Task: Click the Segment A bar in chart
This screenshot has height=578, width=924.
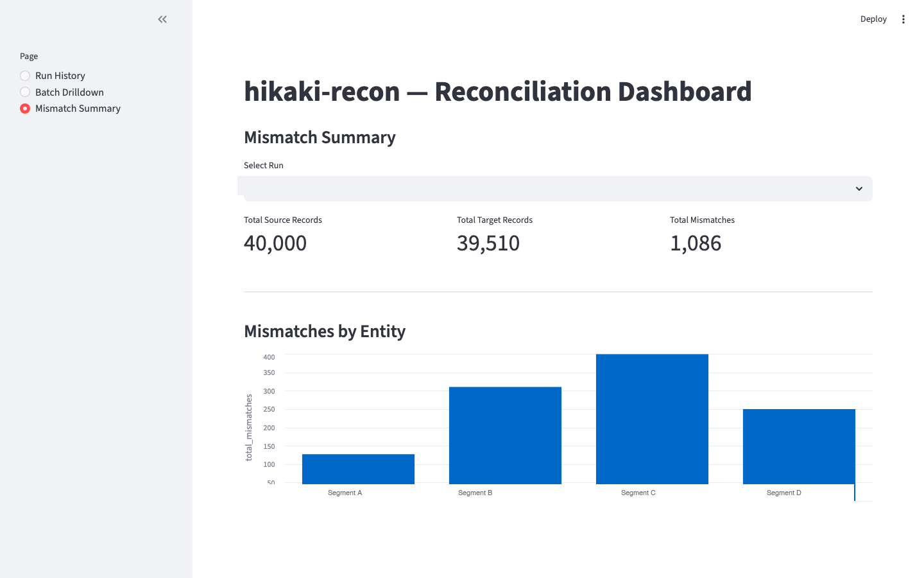Action: 358,469
